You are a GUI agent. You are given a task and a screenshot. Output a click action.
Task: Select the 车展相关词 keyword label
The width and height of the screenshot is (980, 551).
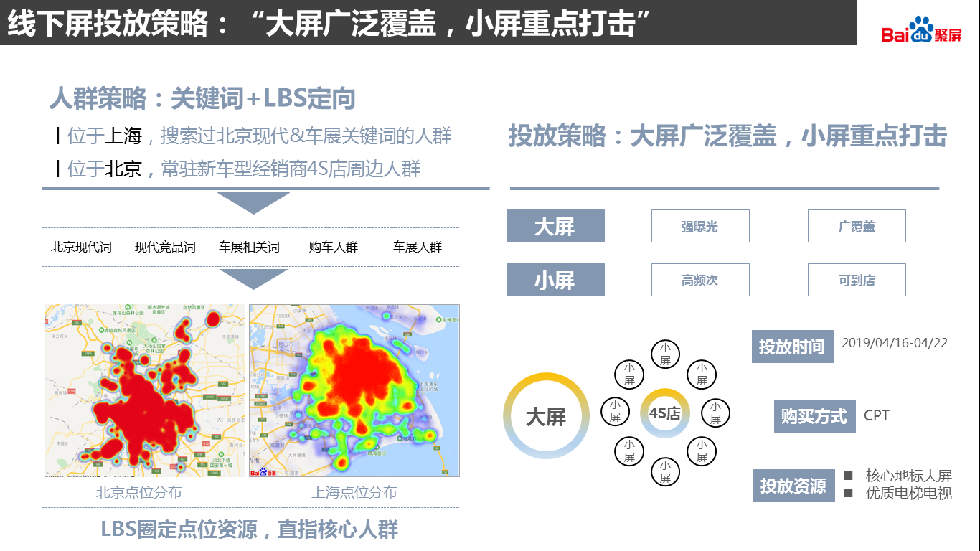coord(249,248)
